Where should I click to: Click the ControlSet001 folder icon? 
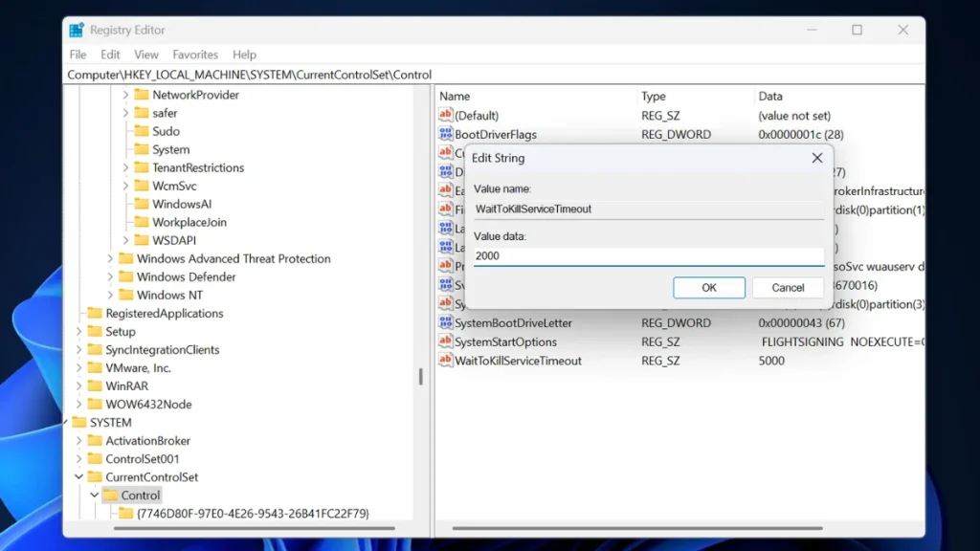[x=95, y=458]
